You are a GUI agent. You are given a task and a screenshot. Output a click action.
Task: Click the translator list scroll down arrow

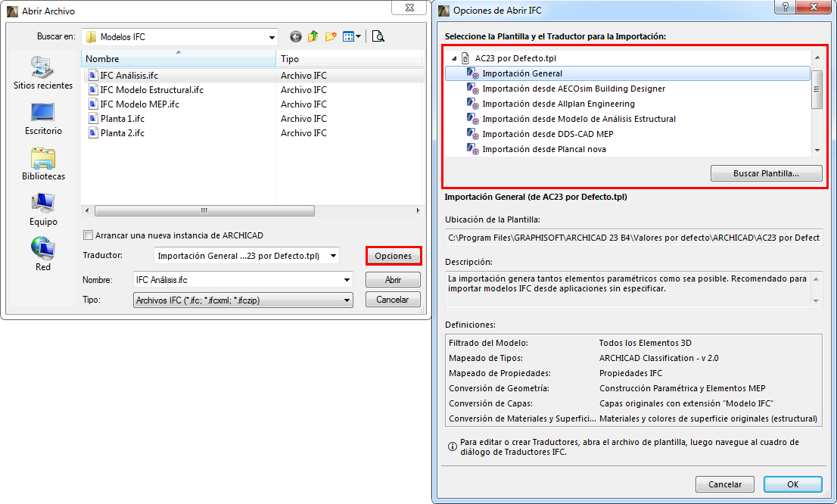tap(817, 150)
